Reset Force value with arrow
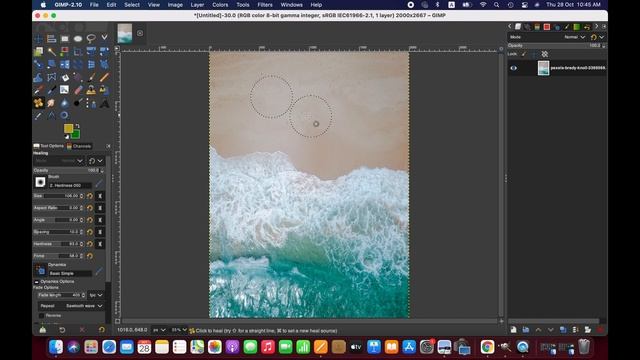This screenshot has width=640, height=360. click(x=90, y=256)
